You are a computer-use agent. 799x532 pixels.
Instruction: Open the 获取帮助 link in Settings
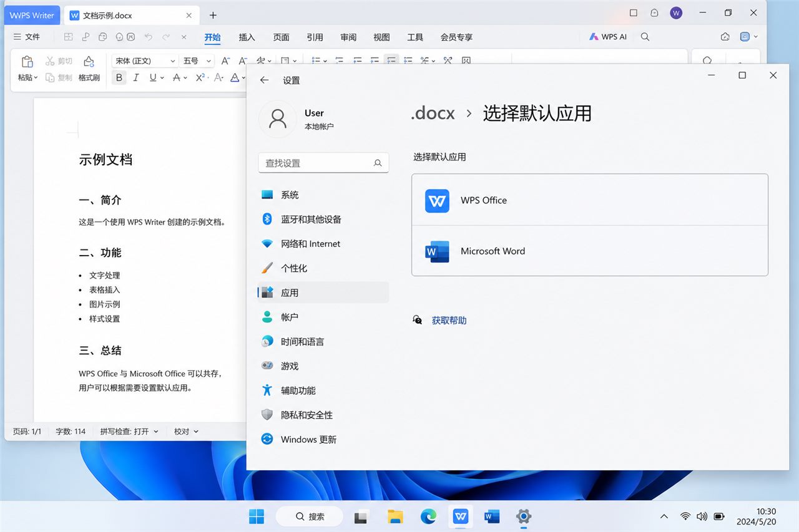point(449,320)
